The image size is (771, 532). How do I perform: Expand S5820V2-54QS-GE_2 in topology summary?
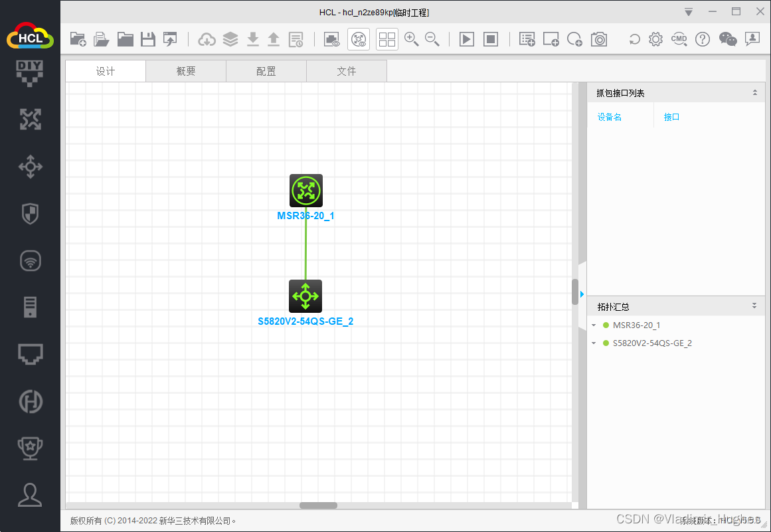pyautogui.click(x=594, y=343)
